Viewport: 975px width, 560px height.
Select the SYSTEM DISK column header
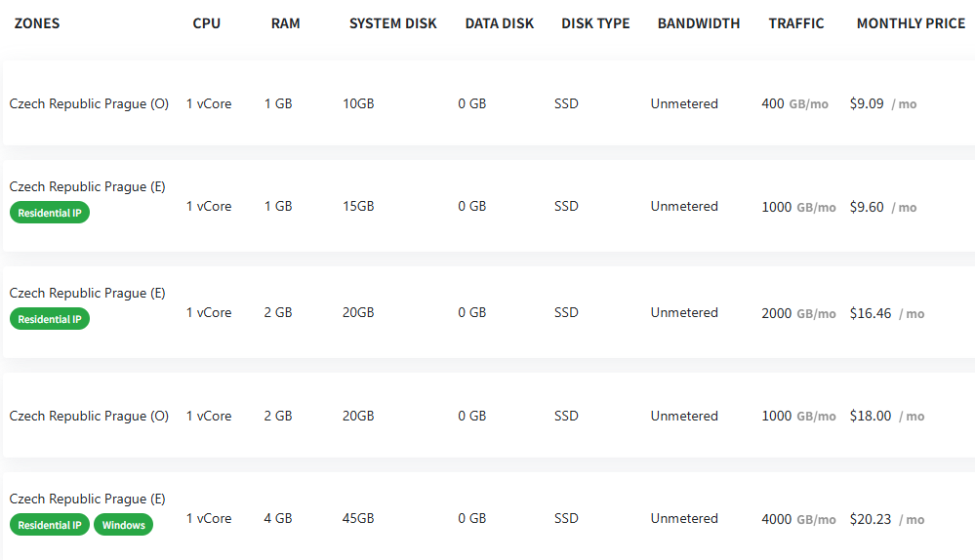click(393, 23)
